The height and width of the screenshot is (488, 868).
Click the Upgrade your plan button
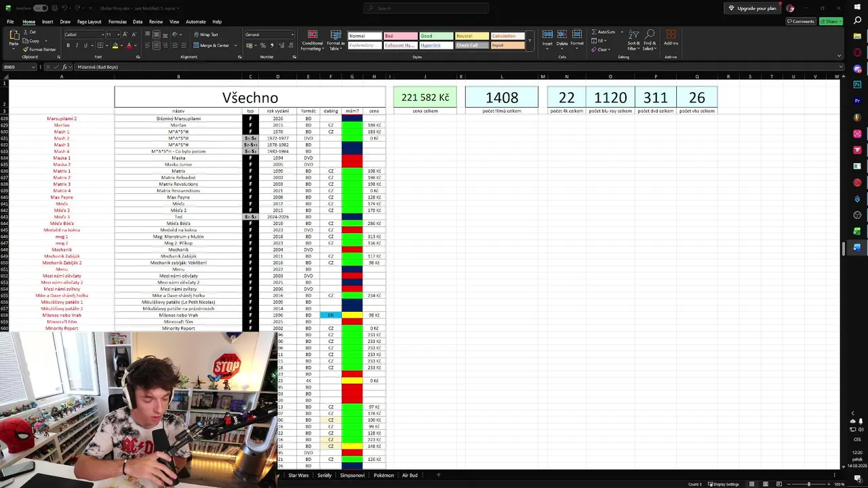(x=752, y=8)
